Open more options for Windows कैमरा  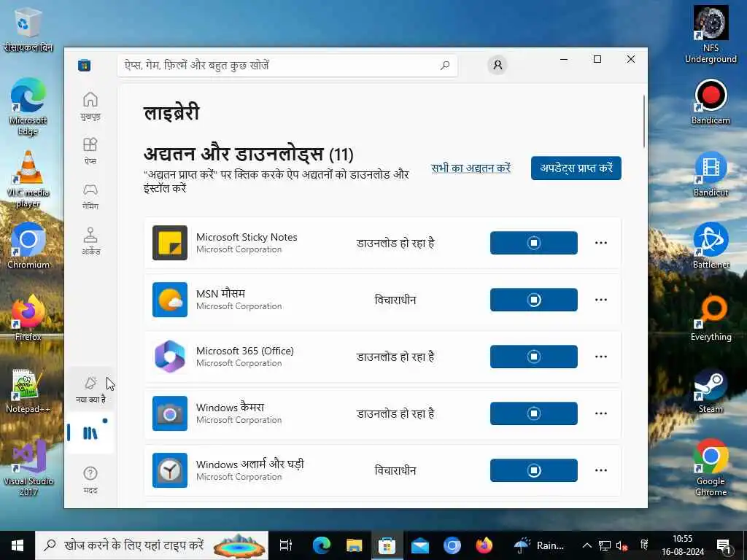[x=601, y=413]
